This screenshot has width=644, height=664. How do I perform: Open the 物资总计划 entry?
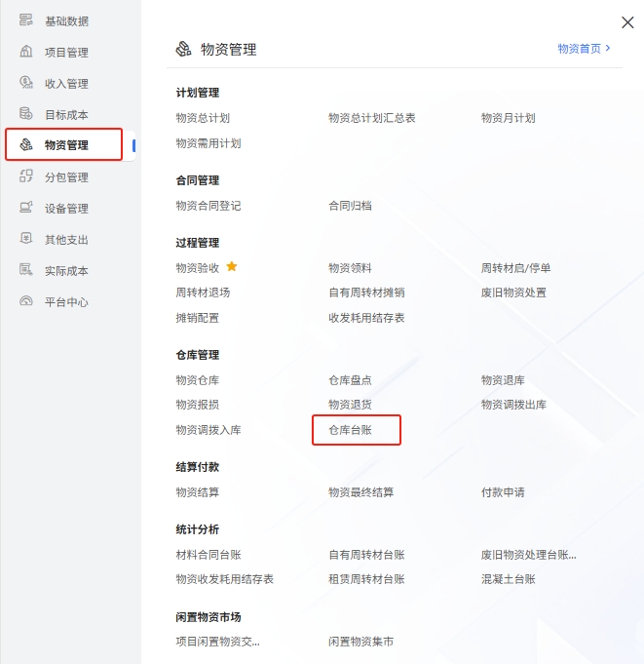[x=203, y=118]
